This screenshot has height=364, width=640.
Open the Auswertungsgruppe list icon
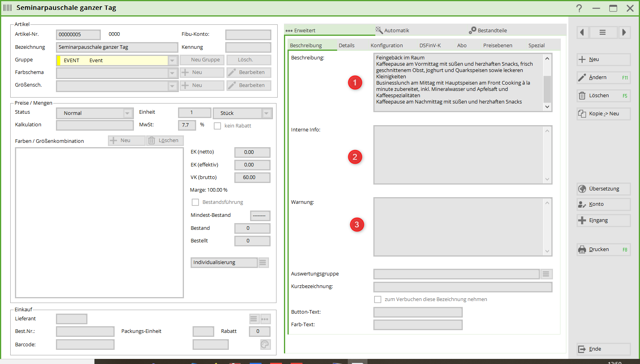coord(546,274)
